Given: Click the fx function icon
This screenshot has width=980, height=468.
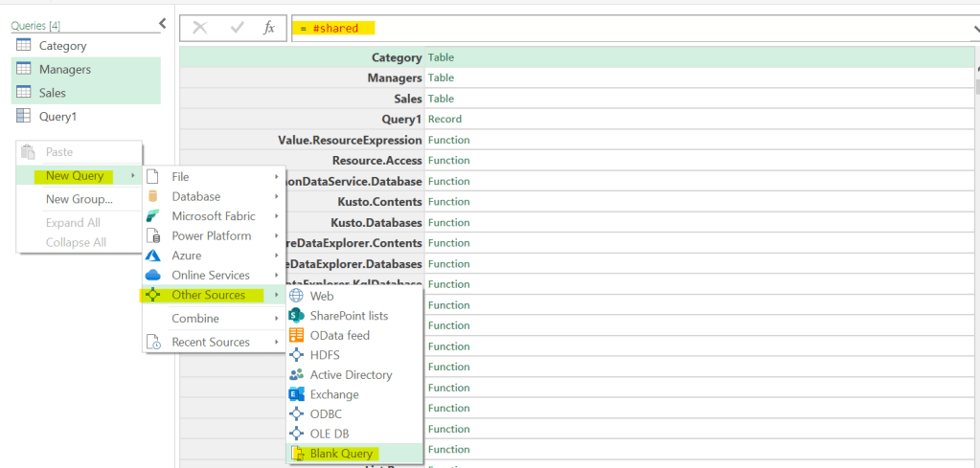Looking at the screenshot, I should [x=269, y=28].
